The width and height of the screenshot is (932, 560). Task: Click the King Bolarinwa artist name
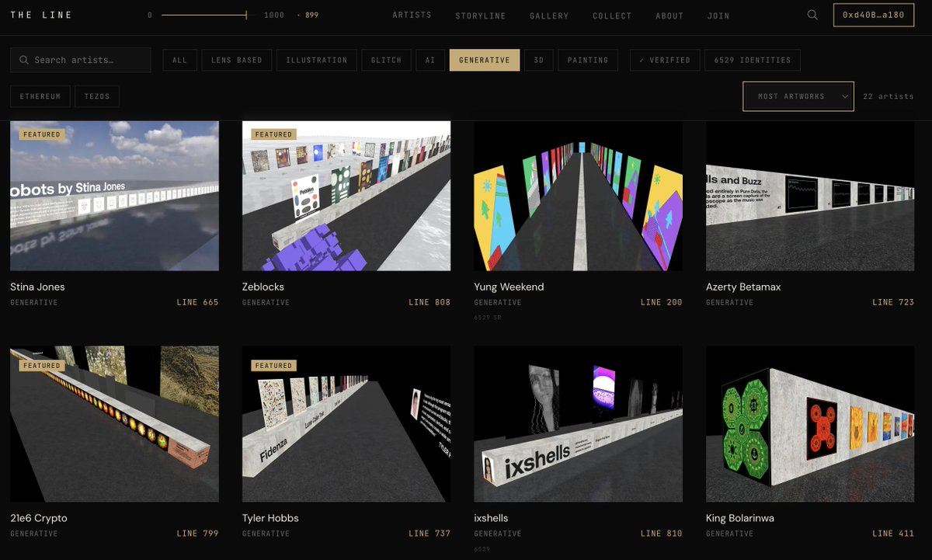pos(740,518)
